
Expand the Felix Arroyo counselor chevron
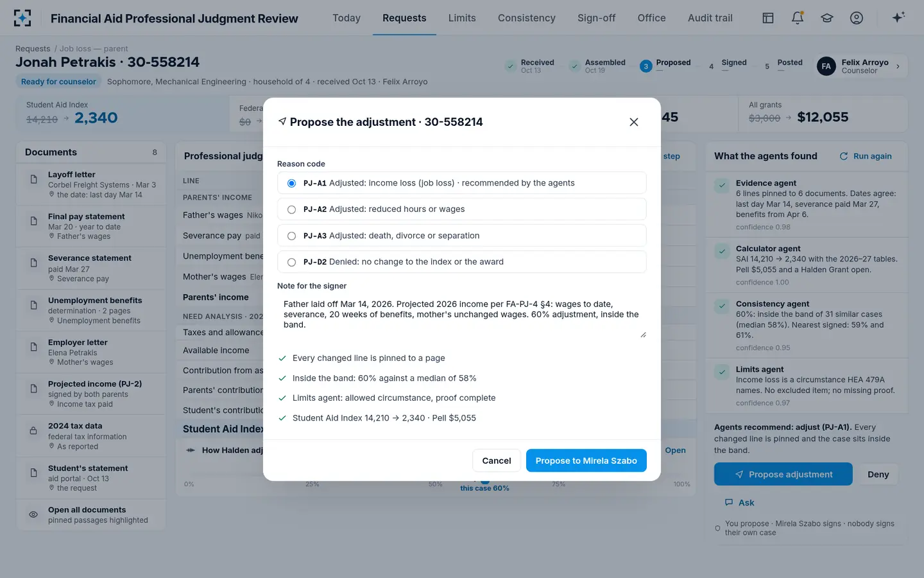coord(898,66)
